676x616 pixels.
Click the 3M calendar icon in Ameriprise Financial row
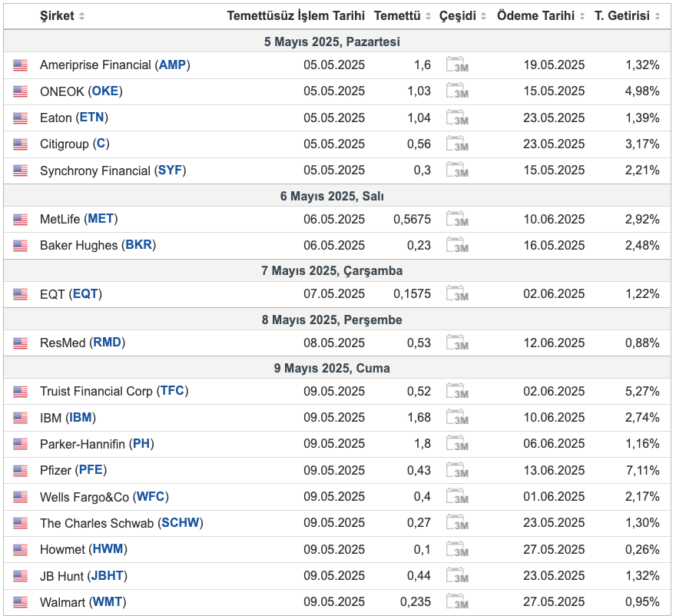click(457, 65)
